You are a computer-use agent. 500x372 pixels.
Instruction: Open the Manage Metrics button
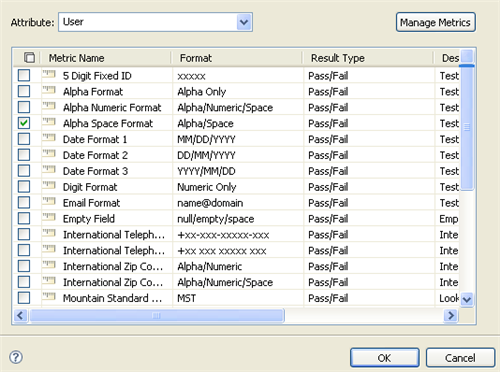click(x=435, y=22)
